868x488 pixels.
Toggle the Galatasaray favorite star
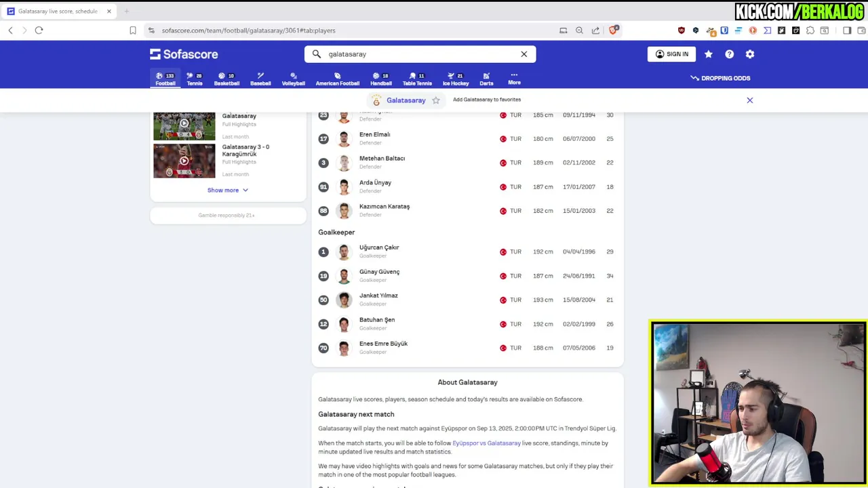436,100
